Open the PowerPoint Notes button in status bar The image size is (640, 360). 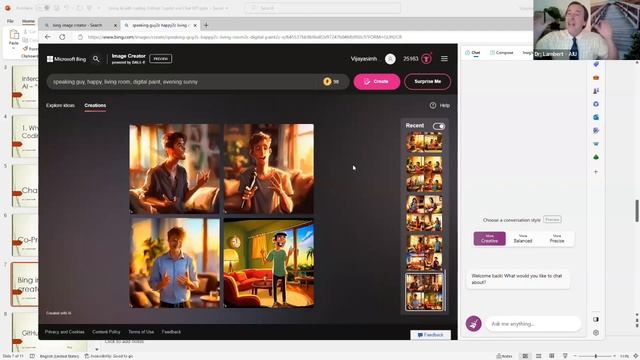click(x=504, y=356)
